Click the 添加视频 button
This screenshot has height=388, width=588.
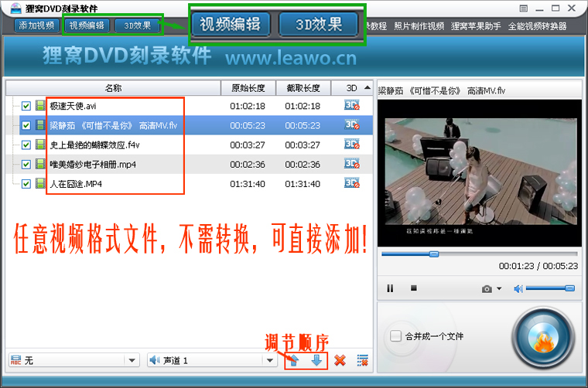pos(37,26)
